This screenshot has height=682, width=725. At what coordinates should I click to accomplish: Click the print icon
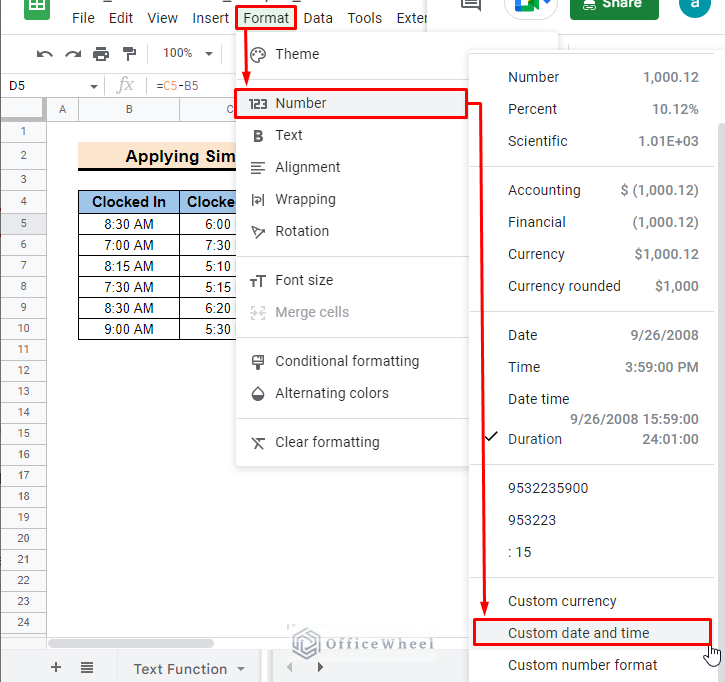[101, 54]
